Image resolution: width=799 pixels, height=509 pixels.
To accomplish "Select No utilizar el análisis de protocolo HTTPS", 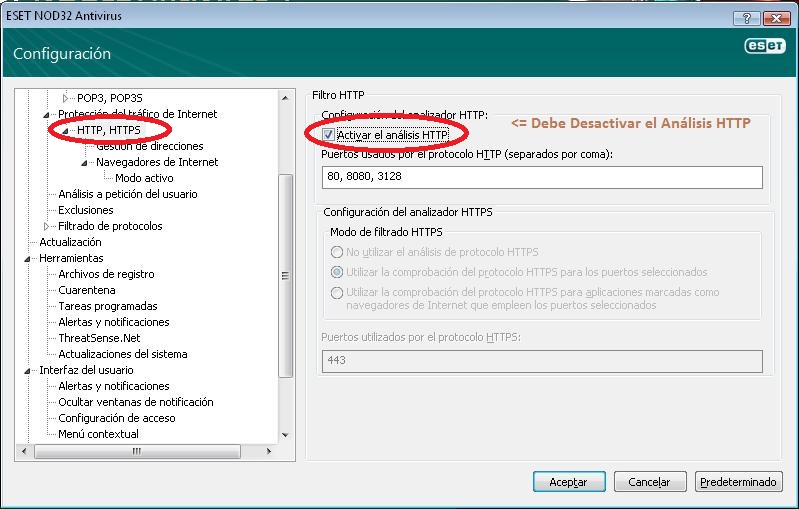I will pos(337,252).
